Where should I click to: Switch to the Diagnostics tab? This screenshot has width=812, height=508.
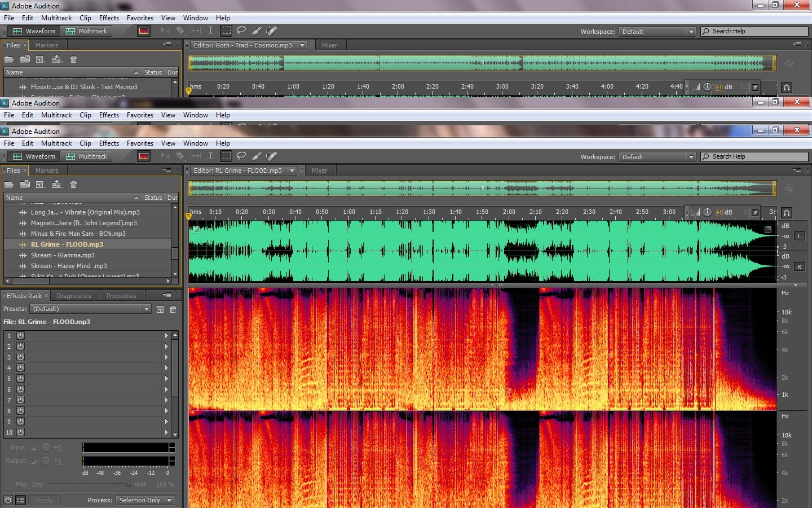pos(74,296)
